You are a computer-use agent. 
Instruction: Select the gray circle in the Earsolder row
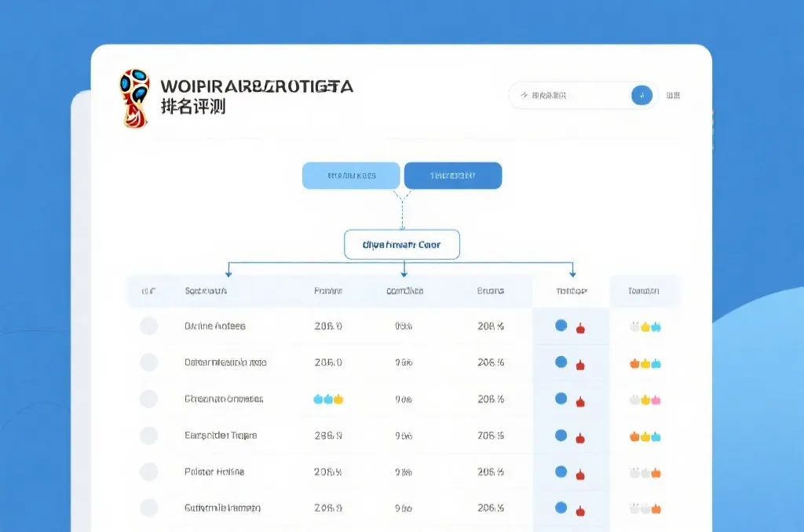click(148, 435)
